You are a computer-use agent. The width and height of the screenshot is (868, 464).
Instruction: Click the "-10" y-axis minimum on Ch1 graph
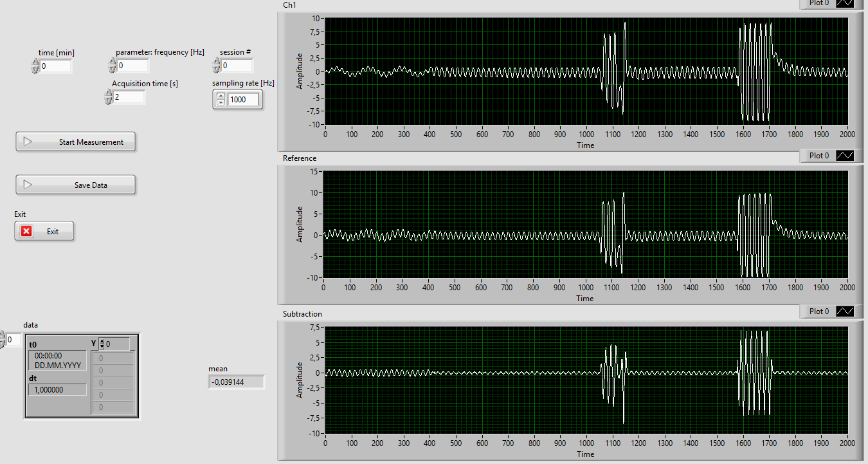click(313, 124)
